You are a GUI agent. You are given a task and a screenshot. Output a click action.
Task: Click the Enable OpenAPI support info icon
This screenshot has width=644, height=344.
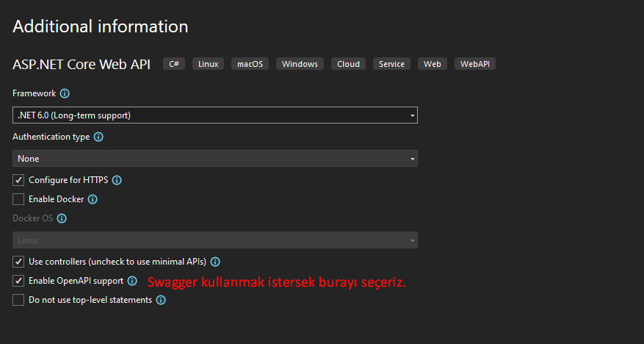(x=132, y=281)
